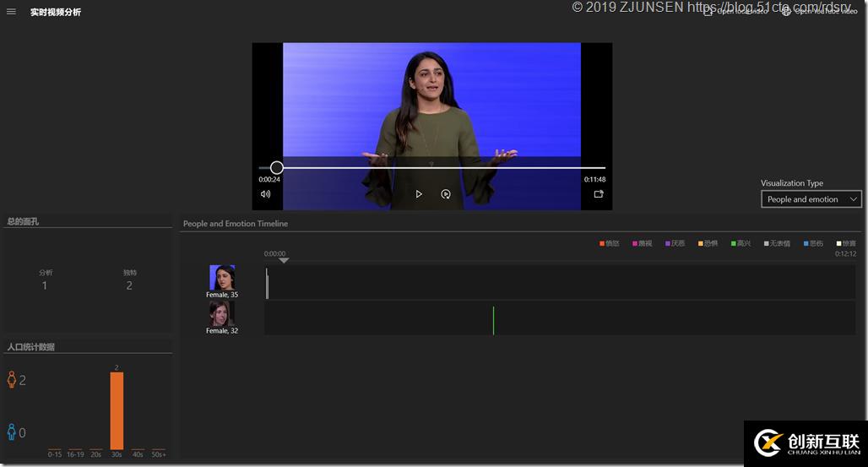Click the 40s age axis label
Screen dimensions: 868x467
(x=138, y=454)
